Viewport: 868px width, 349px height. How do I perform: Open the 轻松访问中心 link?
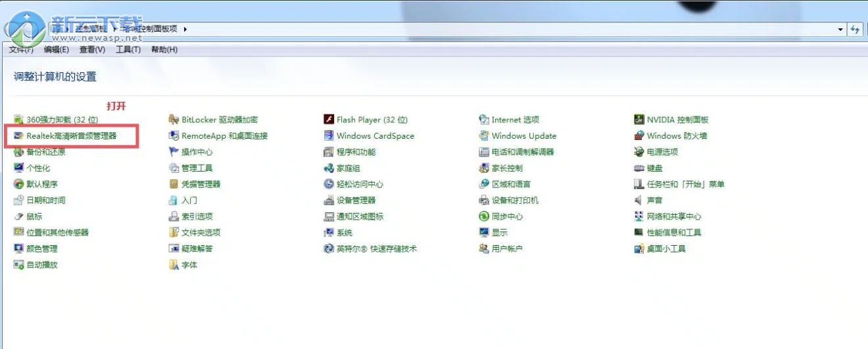360,184
